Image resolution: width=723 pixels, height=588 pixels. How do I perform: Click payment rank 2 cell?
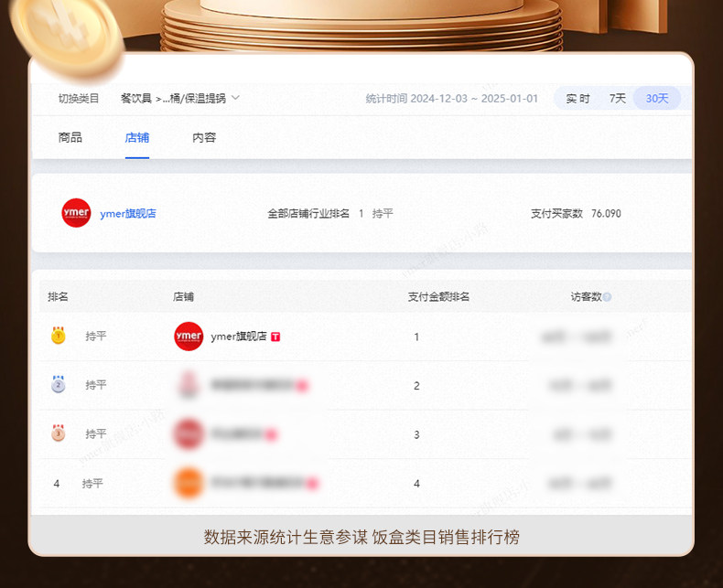(x=416, y=386)
